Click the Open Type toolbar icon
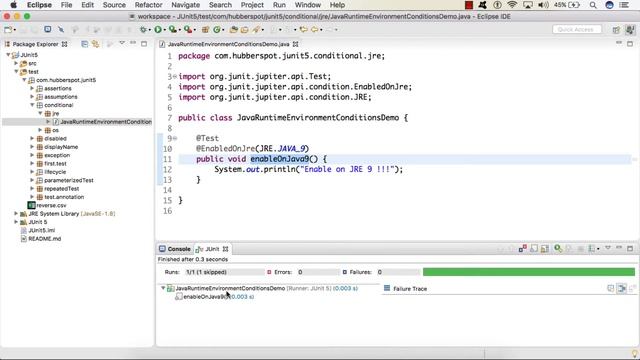The height and width of the screenshot is (360, 640). [233, 29]
